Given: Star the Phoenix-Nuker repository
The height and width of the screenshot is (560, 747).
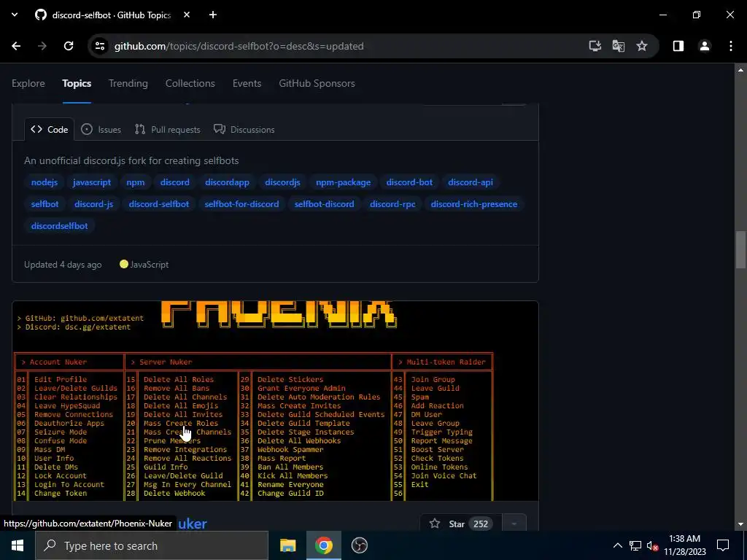Looking at the screenshot, I should tap(461, 524).
